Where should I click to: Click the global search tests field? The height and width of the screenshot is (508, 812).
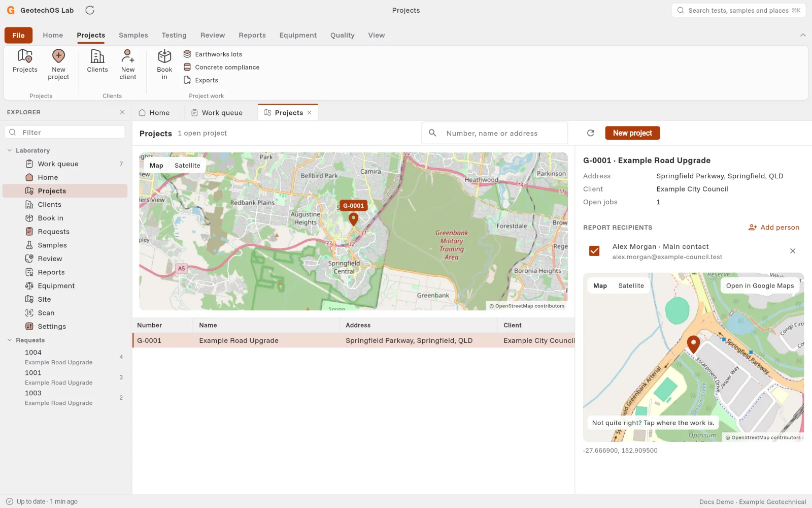[x=738, y=10]
